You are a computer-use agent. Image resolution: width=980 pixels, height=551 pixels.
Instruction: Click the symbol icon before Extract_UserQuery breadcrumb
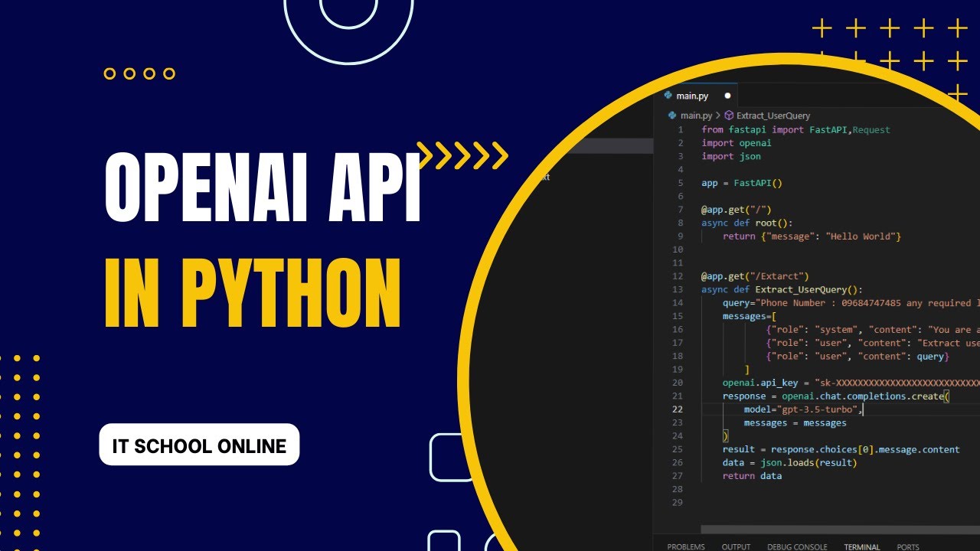729,116
